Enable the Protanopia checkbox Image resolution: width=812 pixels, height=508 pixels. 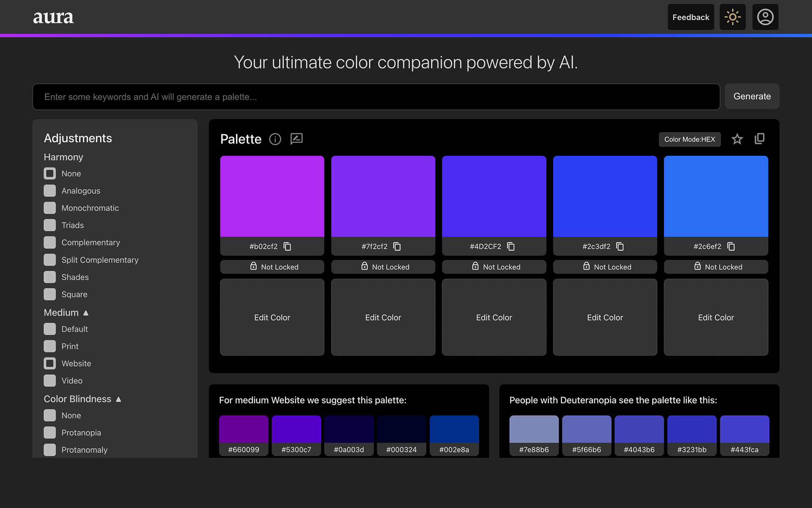(x=50, y=433)
